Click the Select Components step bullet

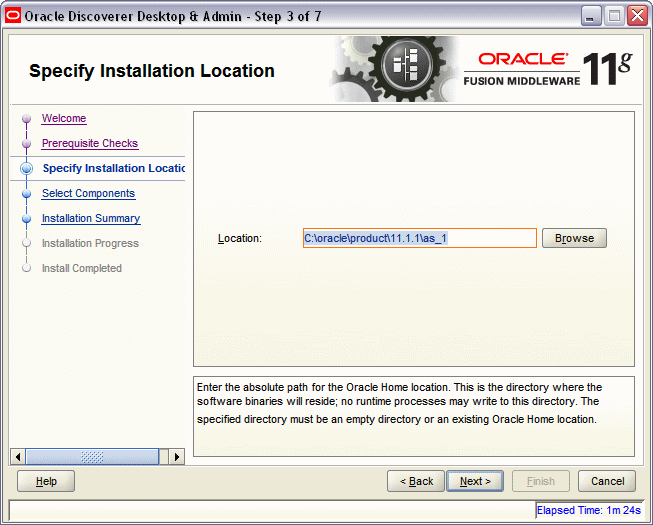27,194
